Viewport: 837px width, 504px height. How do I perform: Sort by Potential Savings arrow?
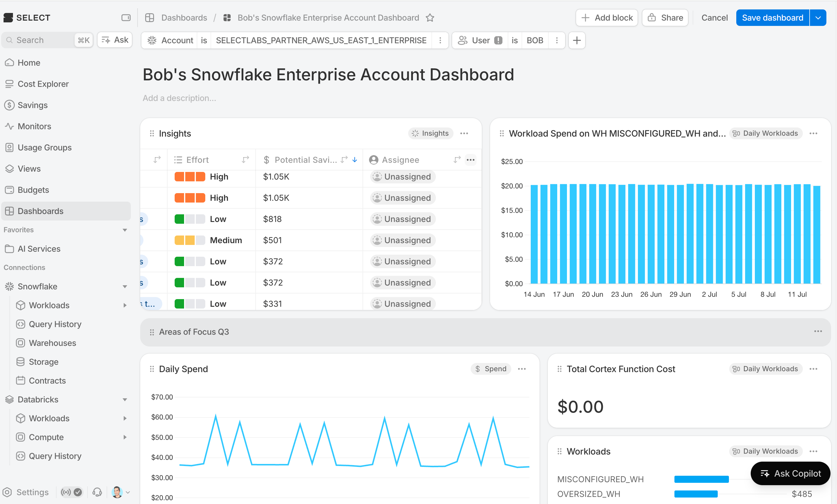tap(355, 160)
